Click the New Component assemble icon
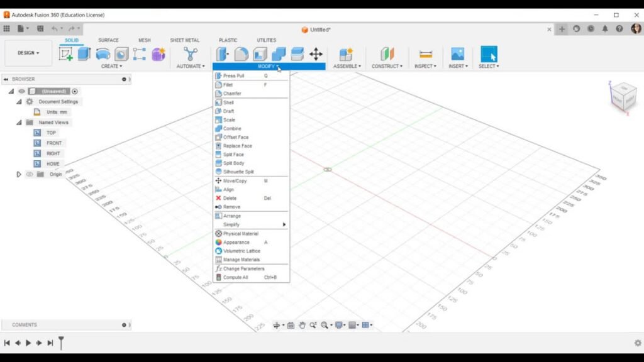Viewport: 644px width, 362px height. (346, 54)
